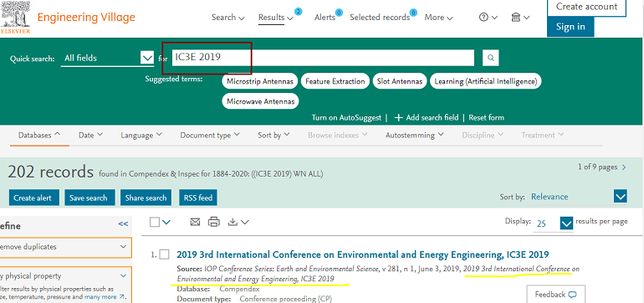The width and height of the screenshot is (644, 303).
Task: Go to next results page arrow
Action: point(624,167)
